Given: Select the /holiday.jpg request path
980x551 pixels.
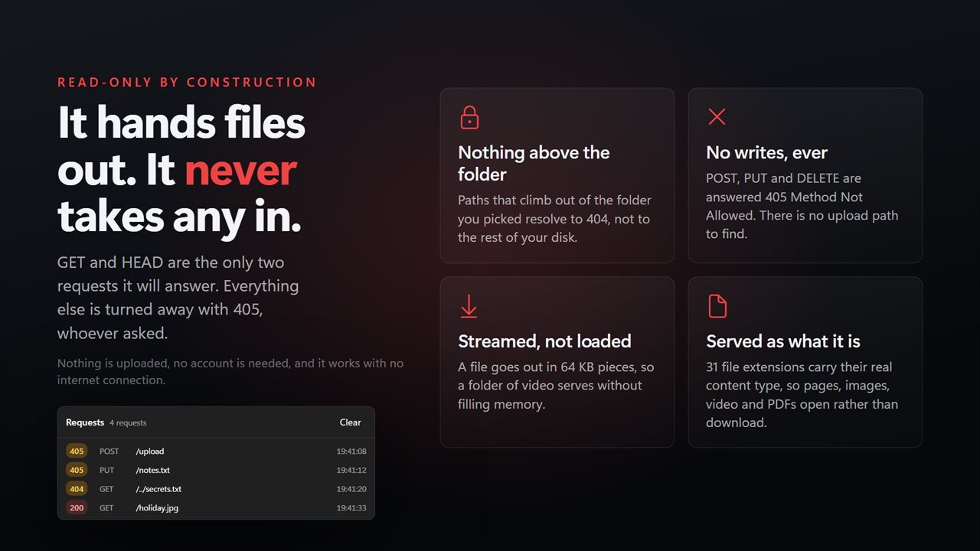Looking at the screenshot, I should (157, 507).
